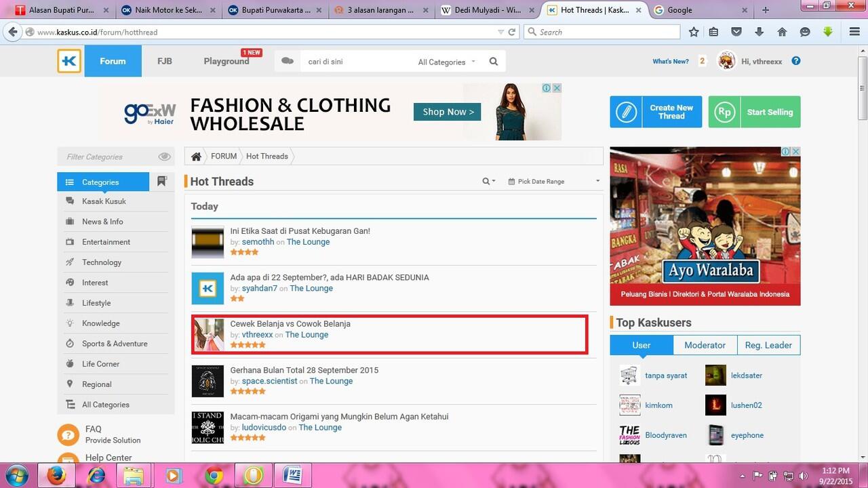Open Firefox downloads arrow icon

759,32
